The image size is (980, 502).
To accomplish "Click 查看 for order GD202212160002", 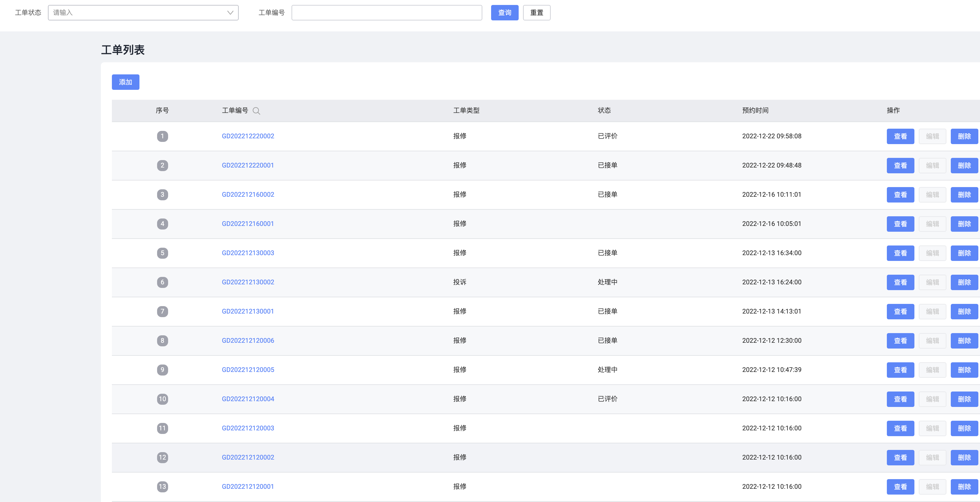I will pos(900,195).
